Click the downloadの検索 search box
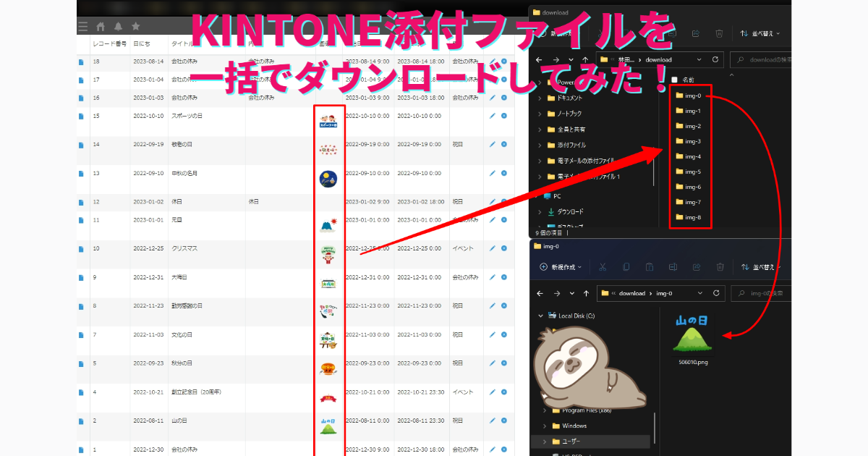 coord(759,59)
